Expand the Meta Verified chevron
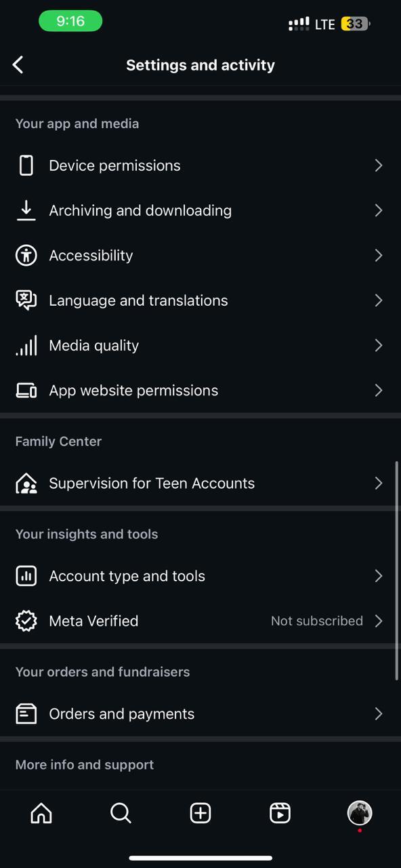Viewport: 401px width, 868px height. [x=378, y=620]
